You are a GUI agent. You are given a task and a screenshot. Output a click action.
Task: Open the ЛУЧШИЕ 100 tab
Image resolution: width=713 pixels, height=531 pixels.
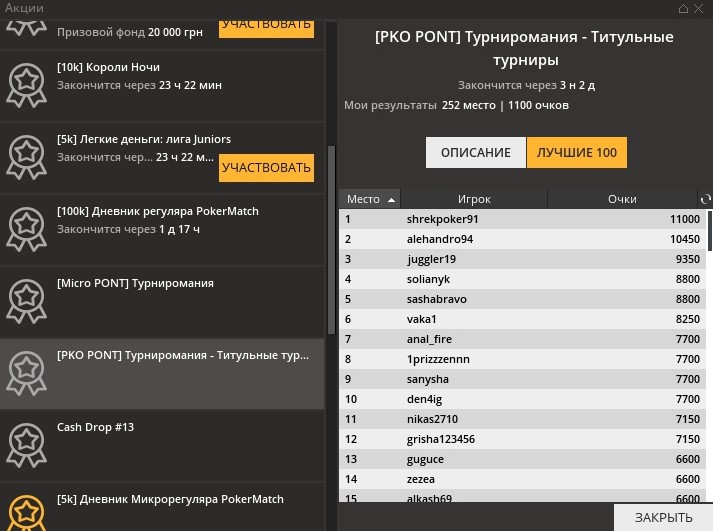pyautogui.click(x=577, y=153)
